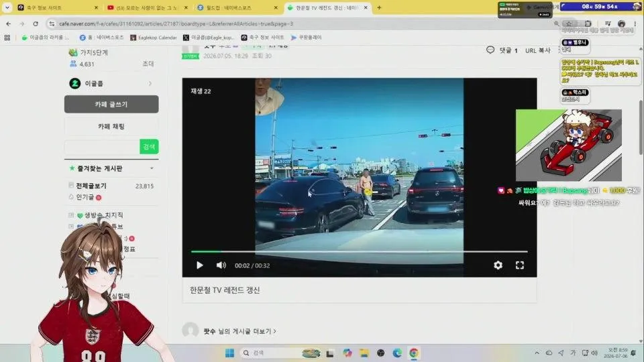Click the 카페 채팅 button
Viewport: 644px width, 362px height.
point(111,127)
